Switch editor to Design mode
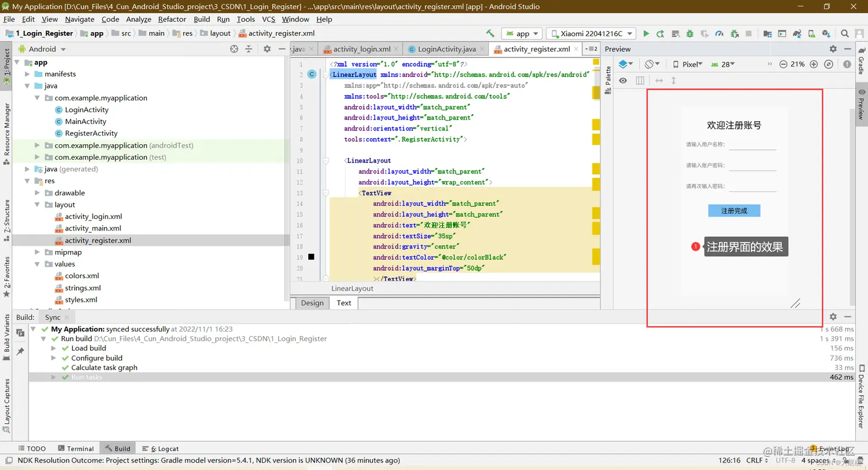The image size is (868, 470). 312,303
